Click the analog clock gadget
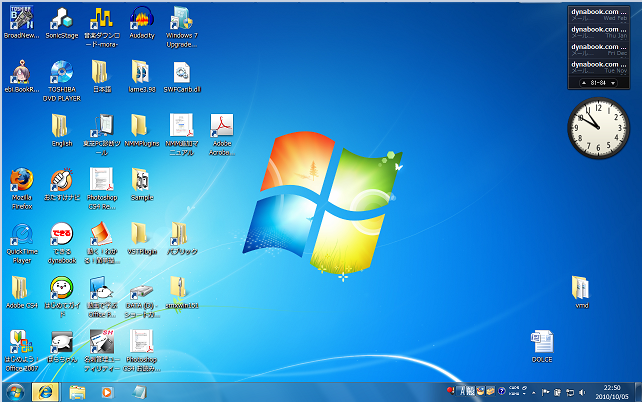The height and width of the screenshot is (402, 642). pyautogui.click(x=598, y=128)
